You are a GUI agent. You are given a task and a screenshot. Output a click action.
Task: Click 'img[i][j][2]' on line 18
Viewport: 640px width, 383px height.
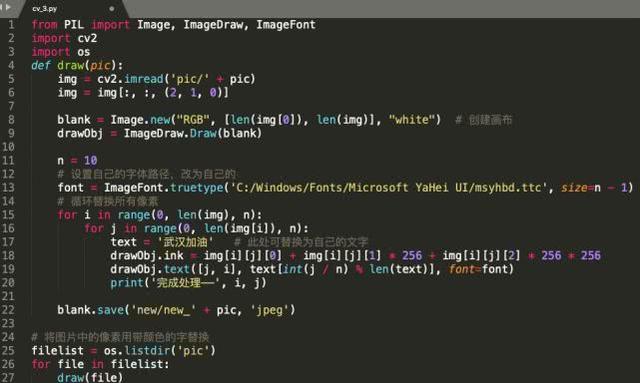[481, 256]
